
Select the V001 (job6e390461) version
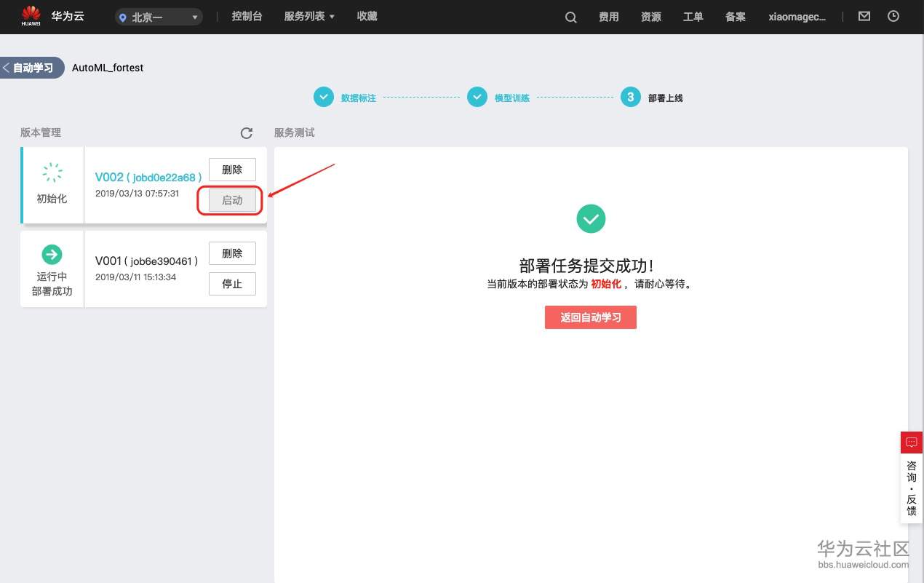coord(146,261)
